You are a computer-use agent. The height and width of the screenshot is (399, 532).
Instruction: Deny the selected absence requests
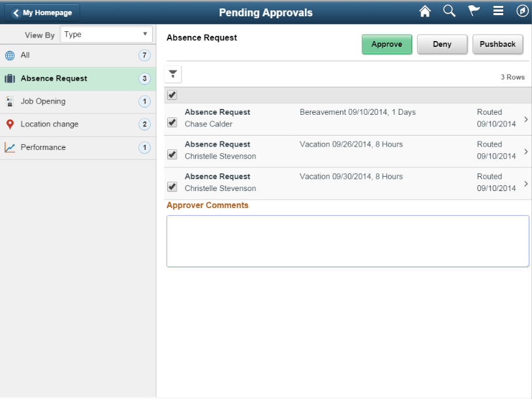442,44
